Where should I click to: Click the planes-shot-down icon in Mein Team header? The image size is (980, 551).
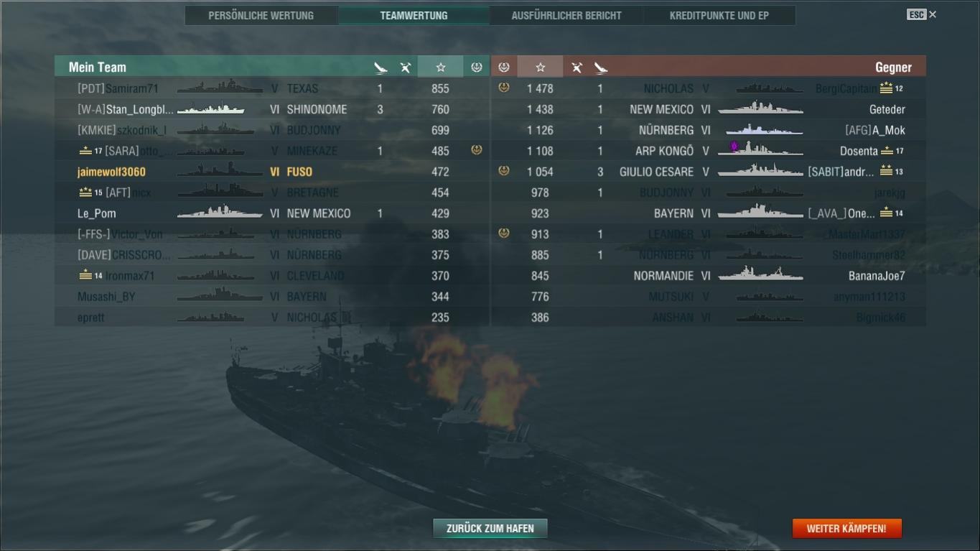(406, 68)
